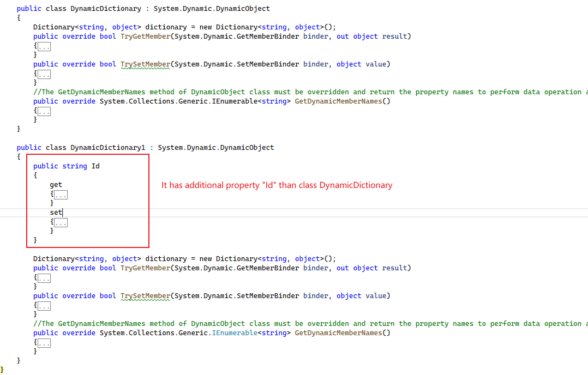Click squiggly-underlined TrySetMember in DynamicDictionary class

click(x=145, y=64)
